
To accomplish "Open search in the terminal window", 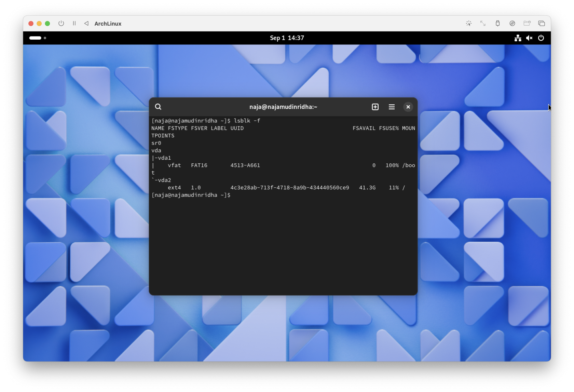I will point(158,107).
